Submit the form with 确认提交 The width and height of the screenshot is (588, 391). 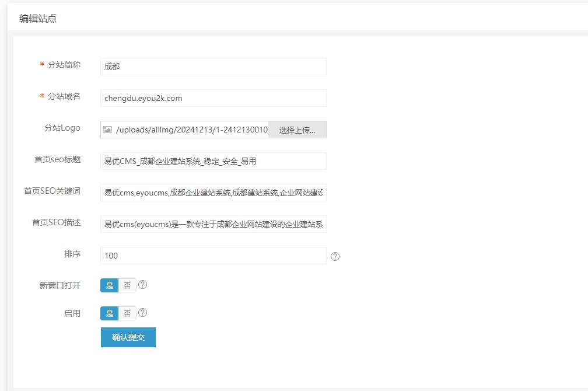128,337
